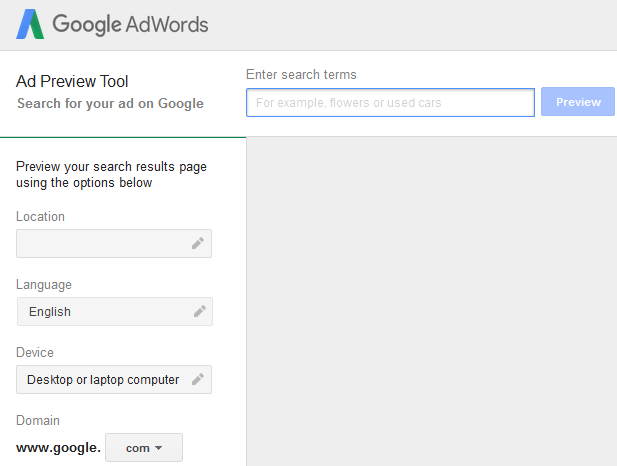617x466 pixels.
Task: Select the English language field
Action: pyautogui.click(x=115, y=311)
